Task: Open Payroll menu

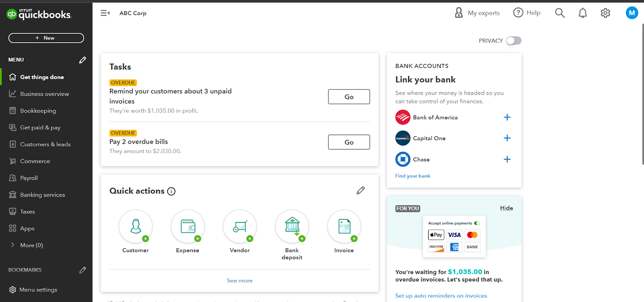Action: tap(29, 178)
